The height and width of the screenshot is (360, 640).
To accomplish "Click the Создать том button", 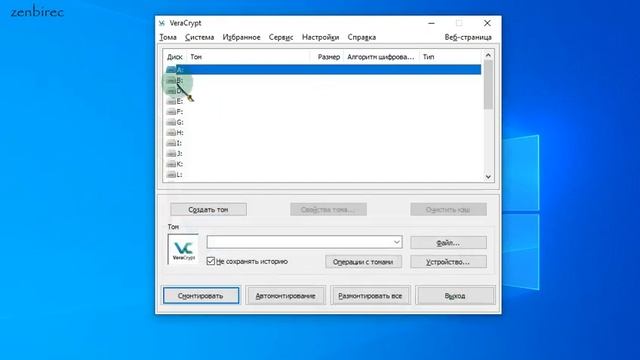I will click(x=208, y=209).
